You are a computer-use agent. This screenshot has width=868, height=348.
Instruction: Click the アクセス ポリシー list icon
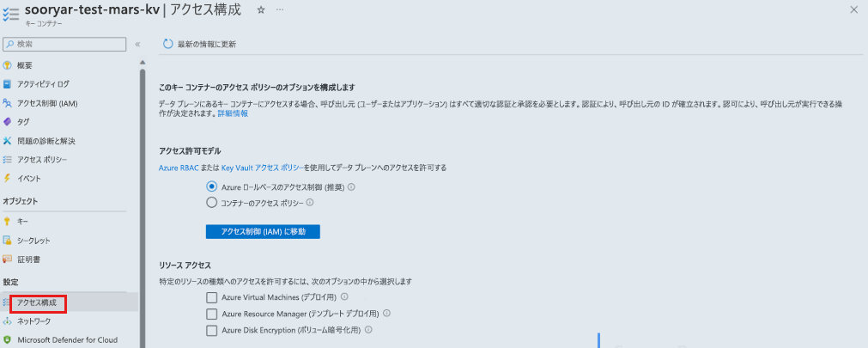pos(7,160)
